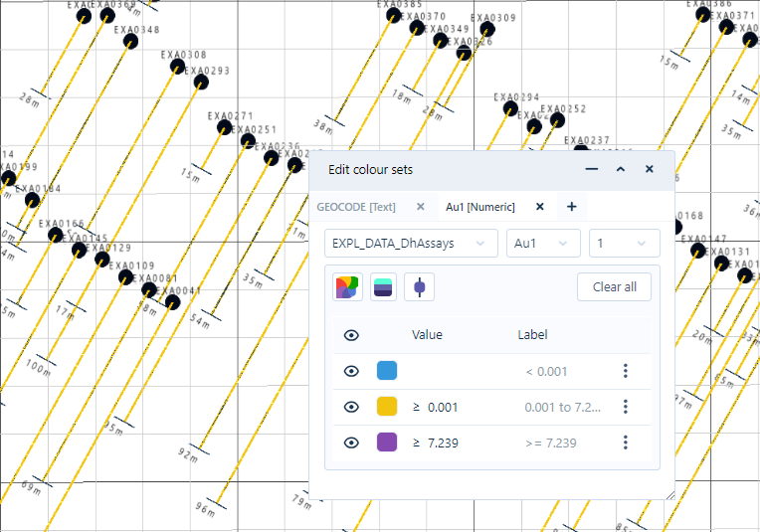
Task: Click the 92m depth label
Action: [x=188, y=454]
